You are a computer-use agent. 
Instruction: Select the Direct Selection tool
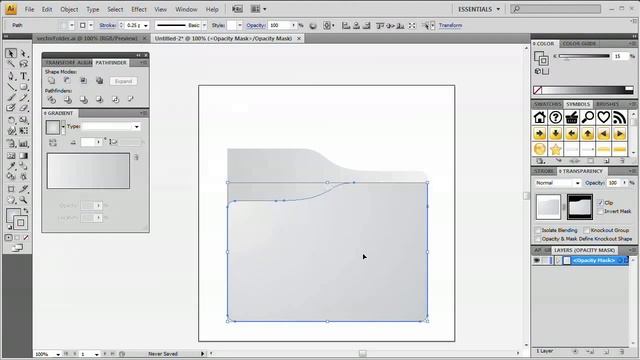coord(24,53)
